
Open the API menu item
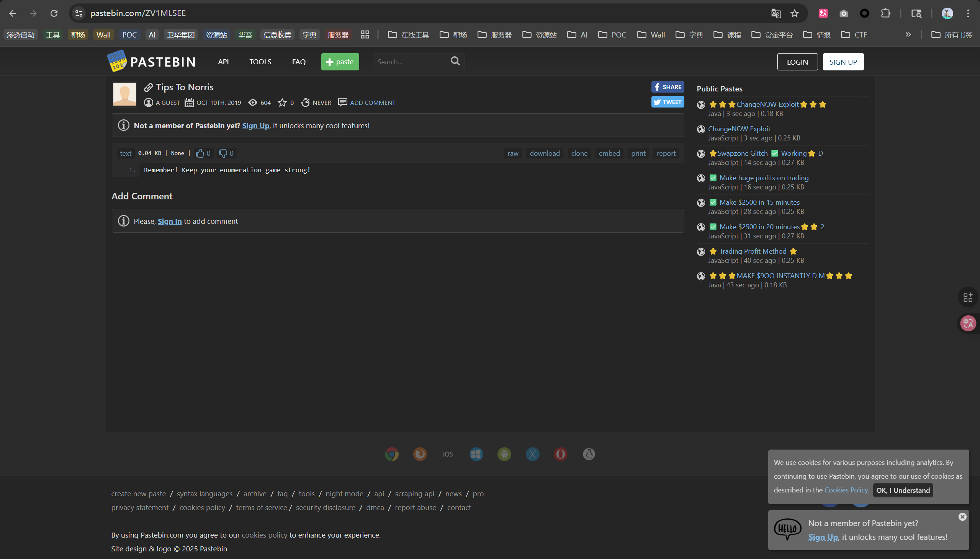[223, 62]
